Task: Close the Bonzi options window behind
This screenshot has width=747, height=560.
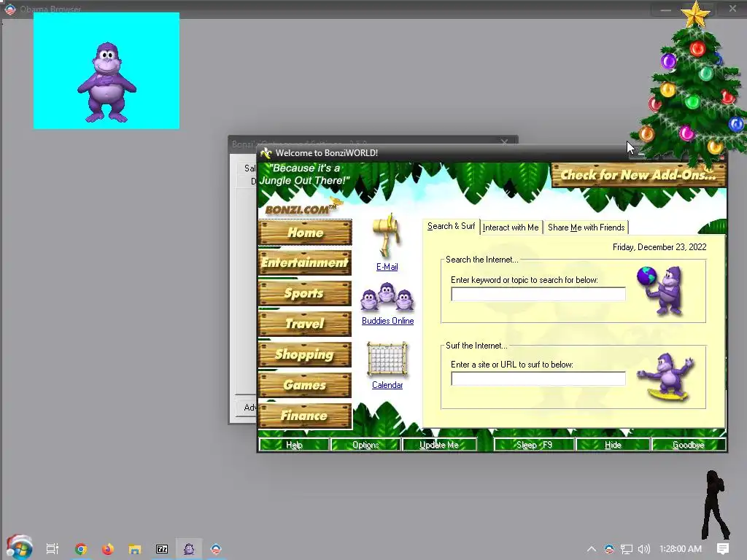Action: (505, 142)
